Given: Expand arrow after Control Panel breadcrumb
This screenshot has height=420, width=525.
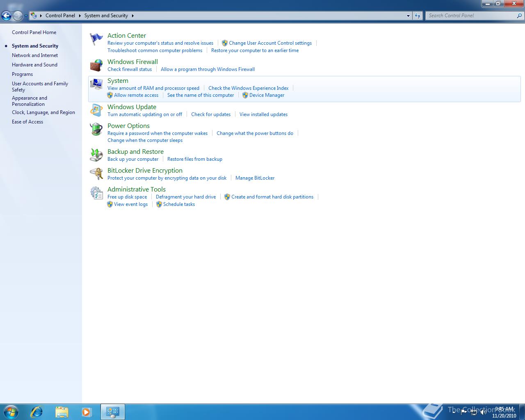Looking at the screenshot, I should tap(80, 16).
